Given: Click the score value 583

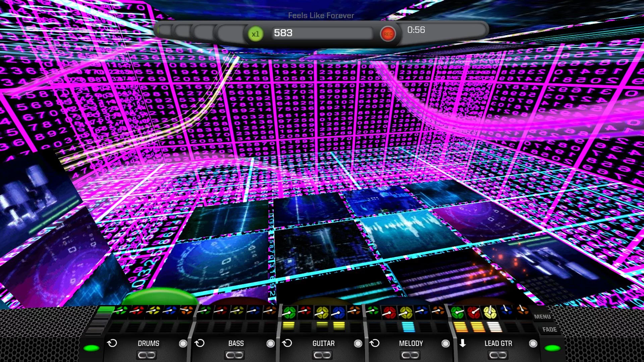Looking at the screenshot, I should 283,33.
